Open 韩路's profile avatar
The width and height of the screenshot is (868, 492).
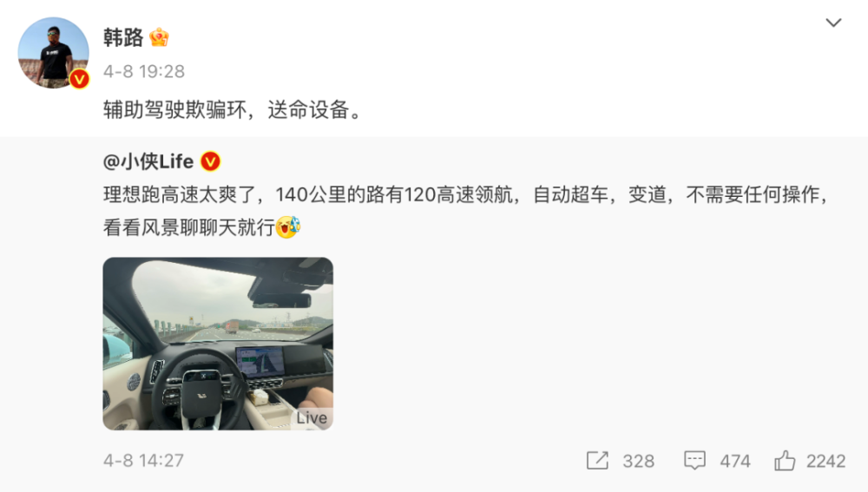click(53, 53)
